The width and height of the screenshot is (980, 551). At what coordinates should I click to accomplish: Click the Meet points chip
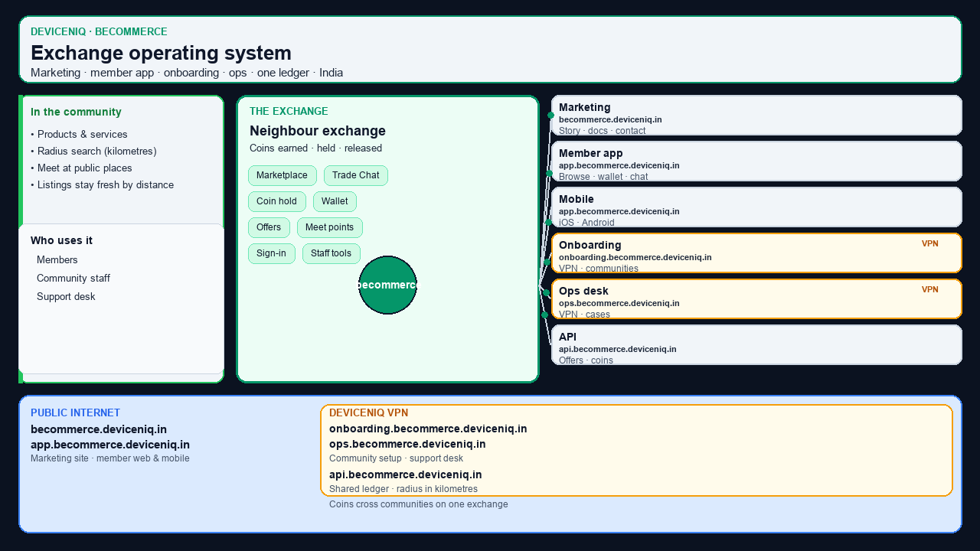click(330, 227)
